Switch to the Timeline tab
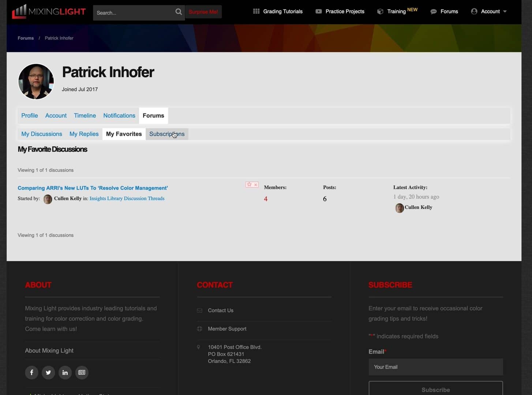 tap(85, 116)
